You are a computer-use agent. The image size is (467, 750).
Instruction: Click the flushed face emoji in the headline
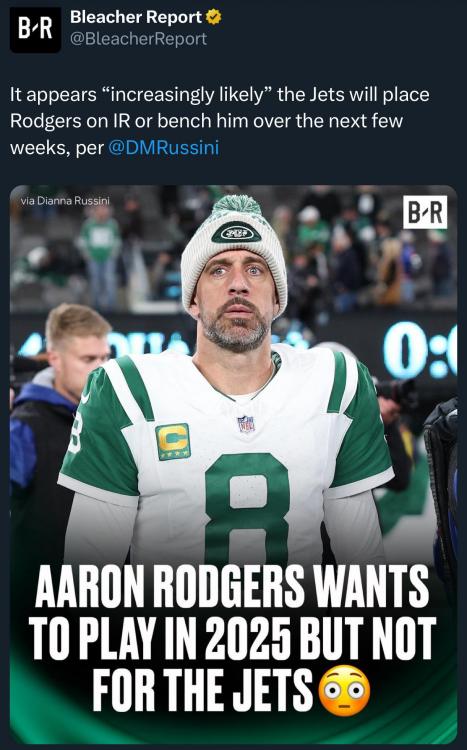click(345, 691)
